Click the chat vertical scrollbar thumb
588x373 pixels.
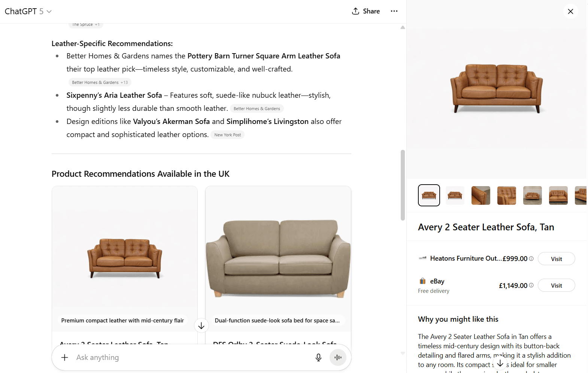403,185
